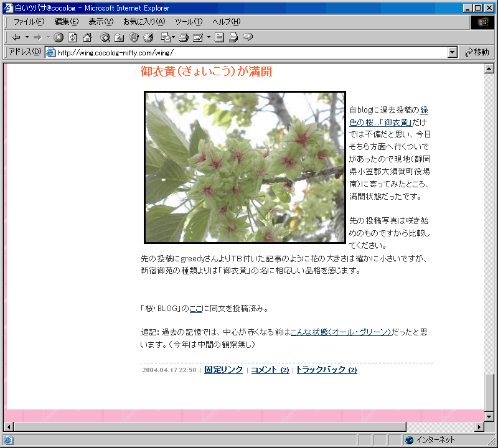This screenshot has width=498, height=448.
Task: Open the ヘルプ(H) menu
Action: click(x=226, y=22)
